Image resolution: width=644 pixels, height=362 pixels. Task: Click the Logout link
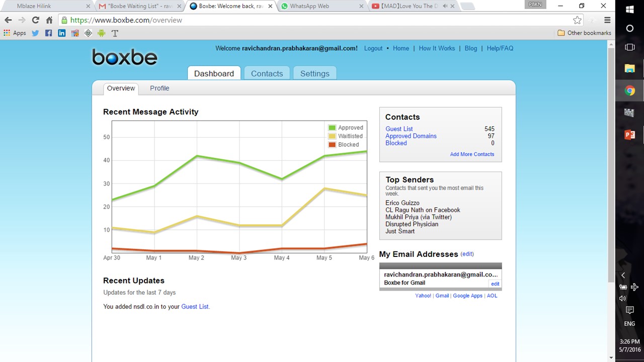click(x=373, y=48)
